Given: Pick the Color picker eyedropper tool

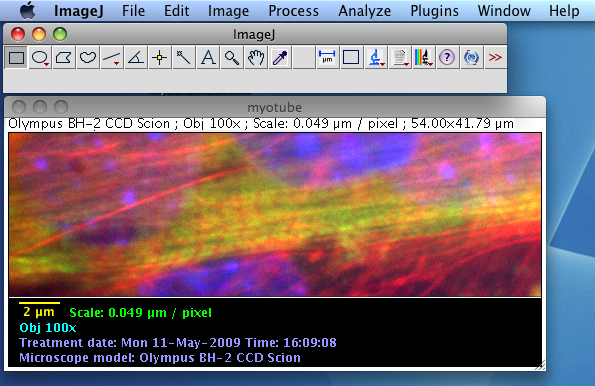Looking at the screenshot, I should (x=280, y=58).
